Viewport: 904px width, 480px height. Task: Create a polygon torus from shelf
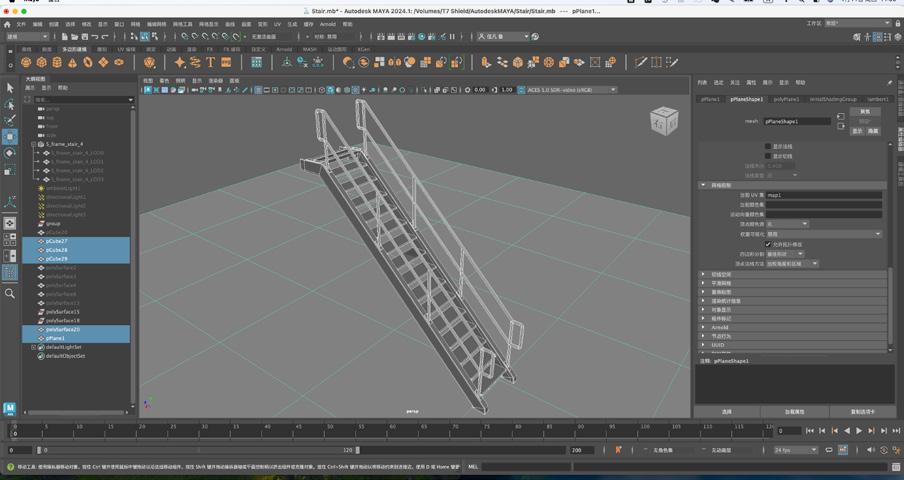point(88,62)
